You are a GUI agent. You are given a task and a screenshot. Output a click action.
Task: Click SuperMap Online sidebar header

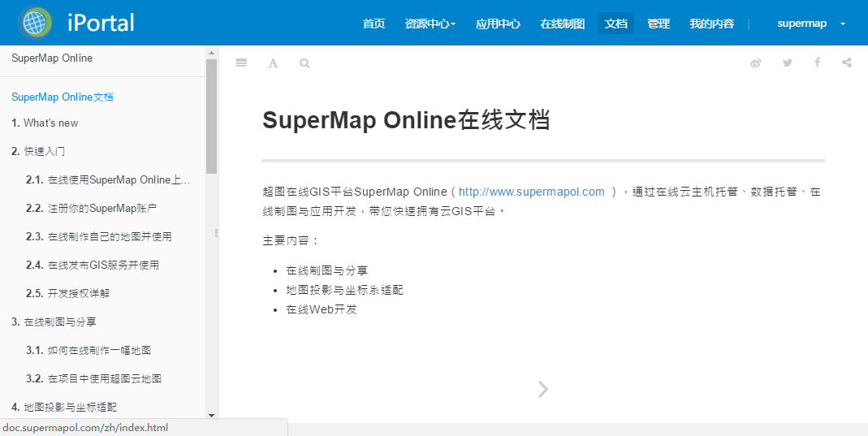[x=52, y=58]
